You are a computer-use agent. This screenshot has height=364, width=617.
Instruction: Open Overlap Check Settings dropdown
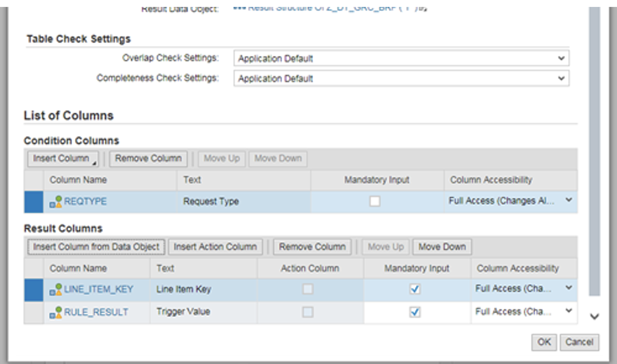401,58
